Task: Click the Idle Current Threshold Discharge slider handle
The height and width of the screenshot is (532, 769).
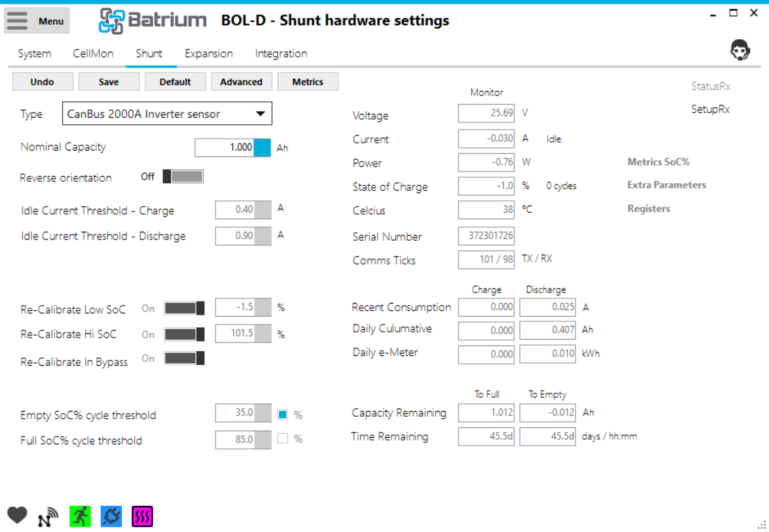Action: [x=262, y=236]
